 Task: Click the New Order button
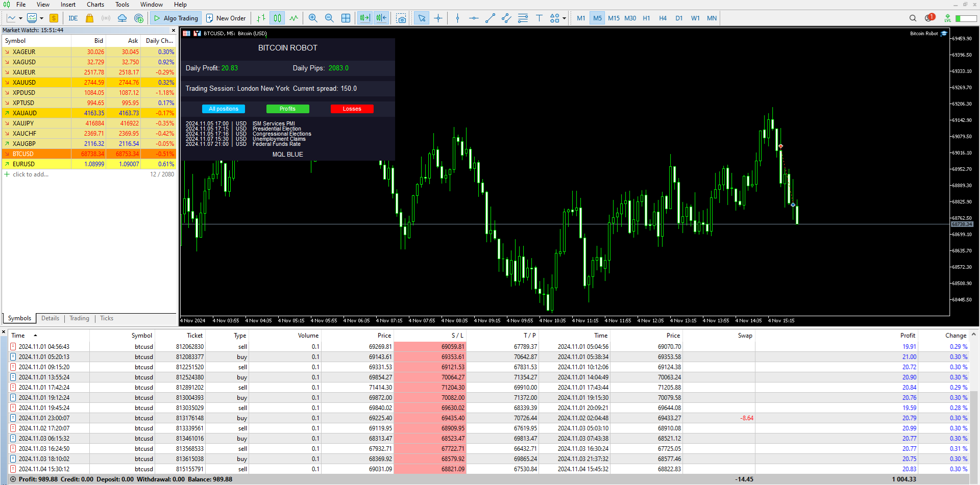(x=226, y=18)
